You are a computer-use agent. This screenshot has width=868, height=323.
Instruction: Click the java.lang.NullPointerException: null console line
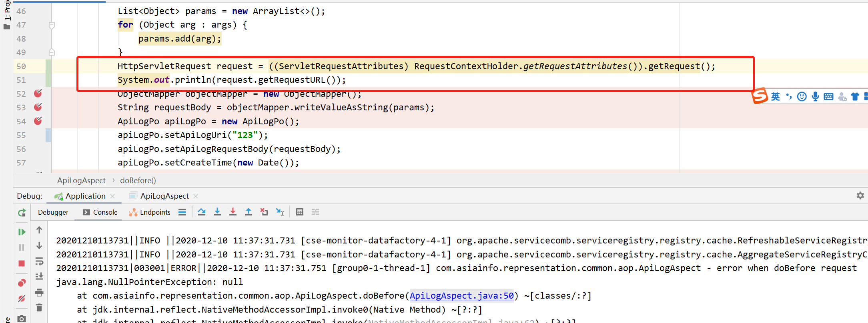[149, 282]
